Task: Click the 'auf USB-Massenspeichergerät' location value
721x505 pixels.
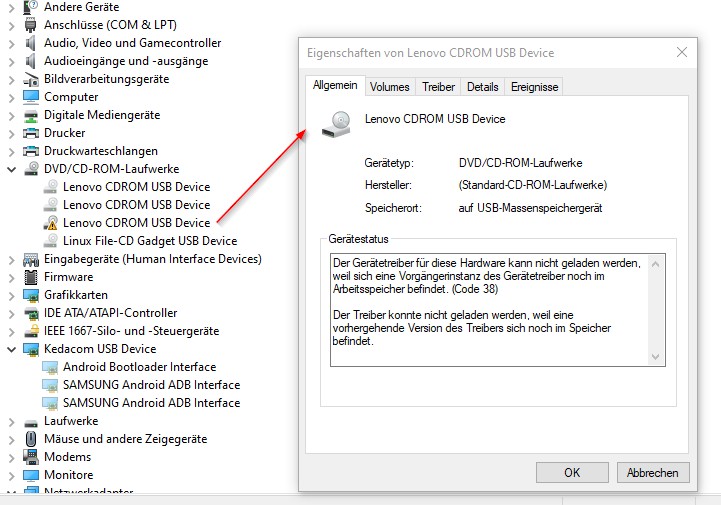Action: (x=530, y=208)
